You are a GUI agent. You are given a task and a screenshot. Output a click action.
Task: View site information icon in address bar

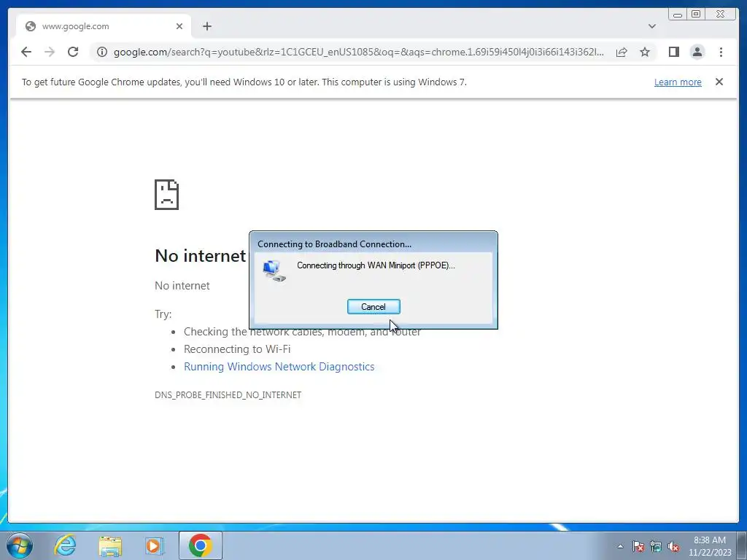(102, 52)
